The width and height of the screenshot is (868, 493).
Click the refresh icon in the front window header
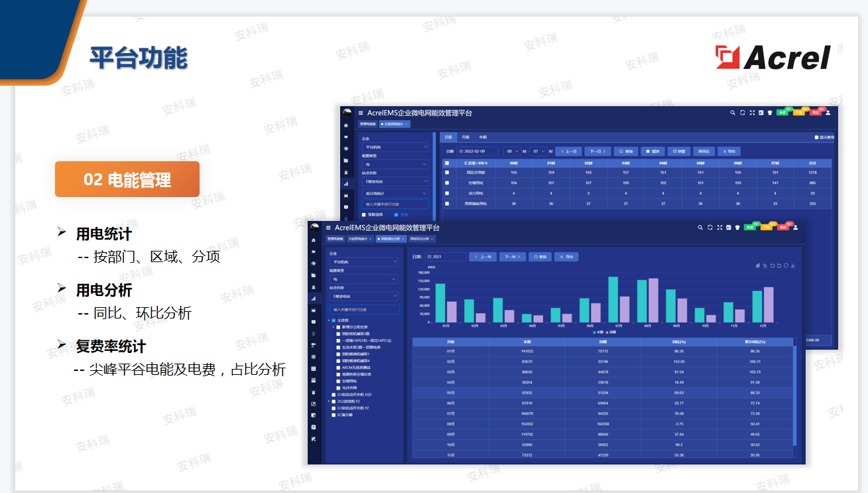[x=710, y=228]
